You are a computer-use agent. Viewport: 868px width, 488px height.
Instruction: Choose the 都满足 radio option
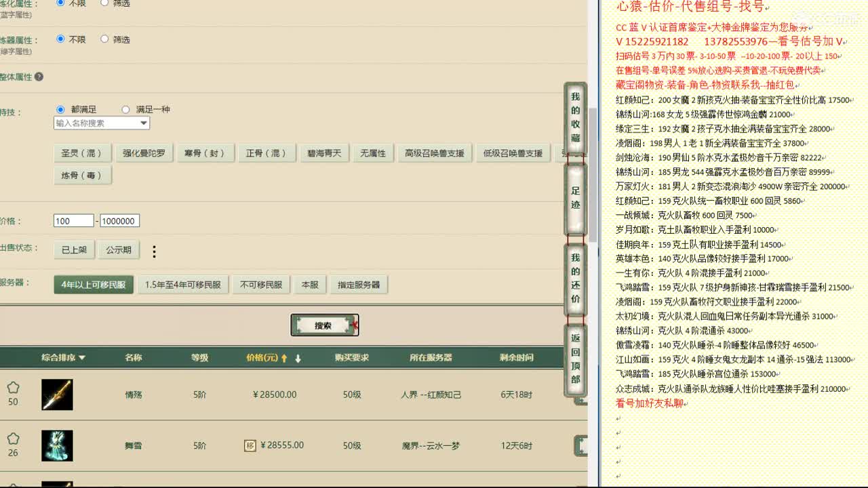coord(60,109)
